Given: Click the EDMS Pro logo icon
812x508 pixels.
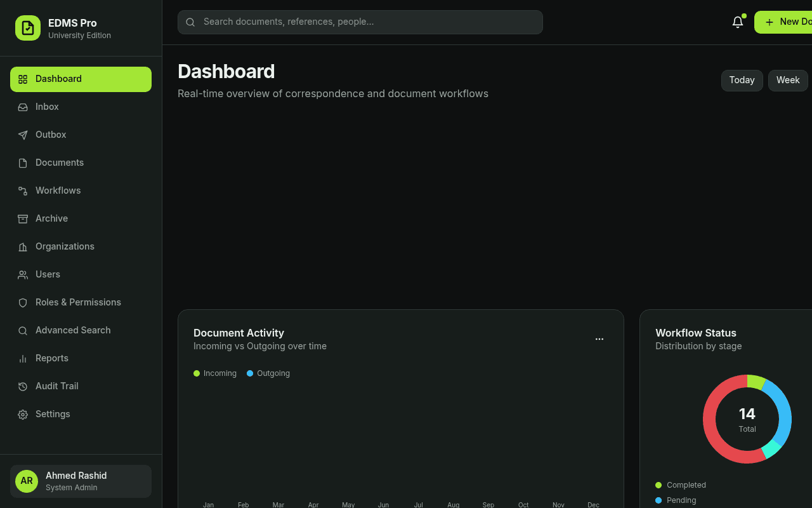Looking at the screenshot, I should coord(28,28).
